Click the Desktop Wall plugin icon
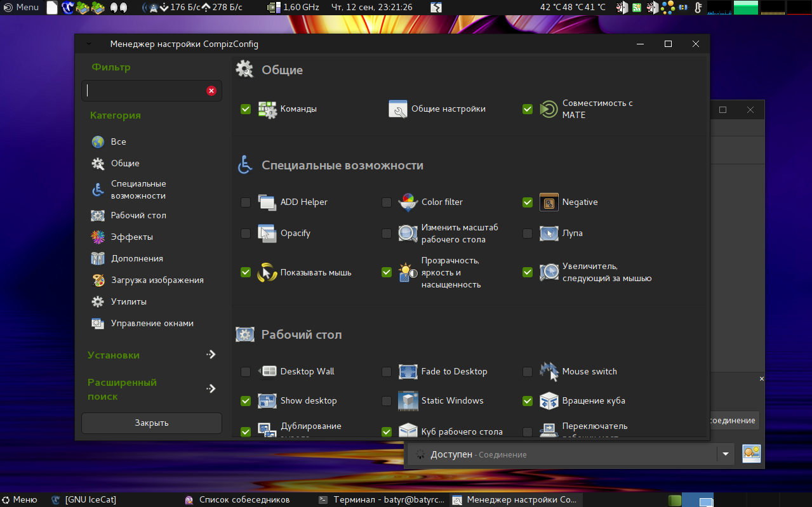This screenshot has width=812, height=507. [267, 372]
